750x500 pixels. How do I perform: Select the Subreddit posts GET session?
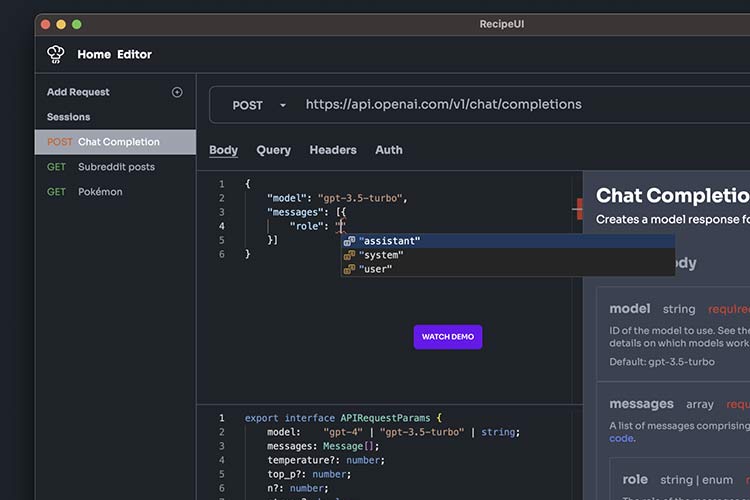[116, 167]
